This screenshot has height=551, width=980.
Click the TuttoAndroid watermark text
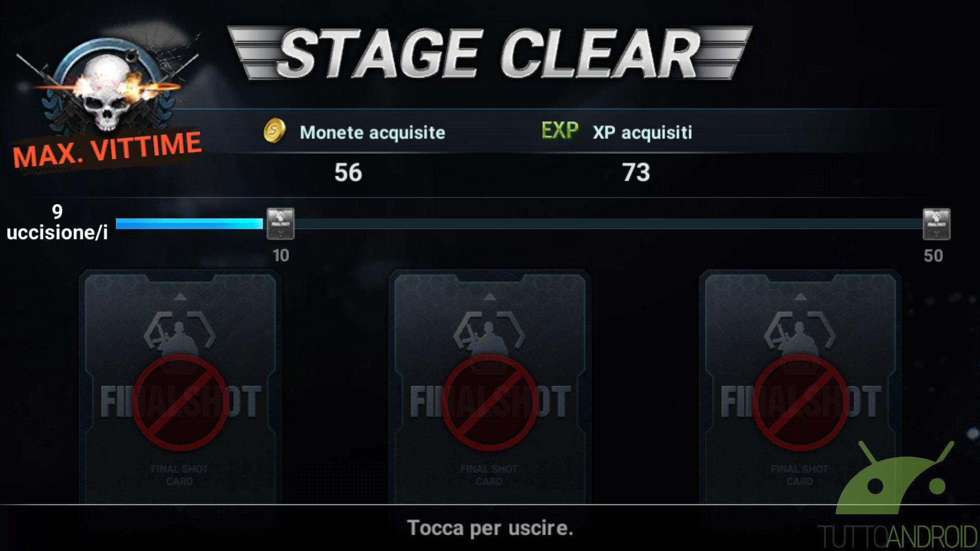[897, 536]
